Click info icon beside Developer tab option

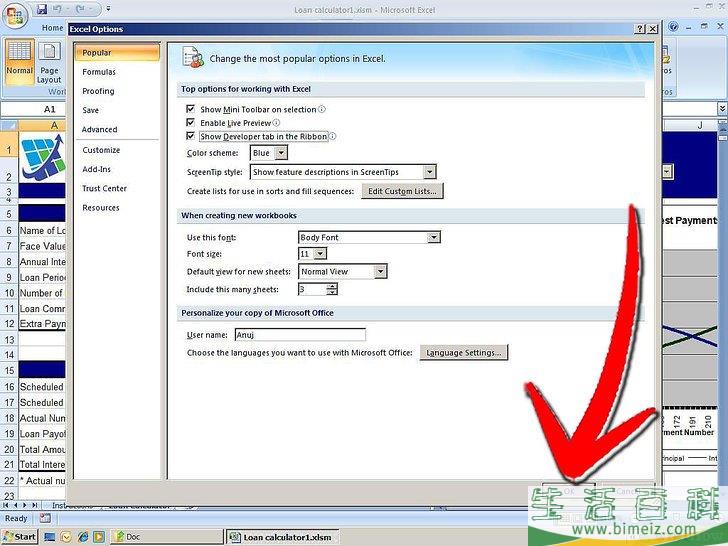332,136
